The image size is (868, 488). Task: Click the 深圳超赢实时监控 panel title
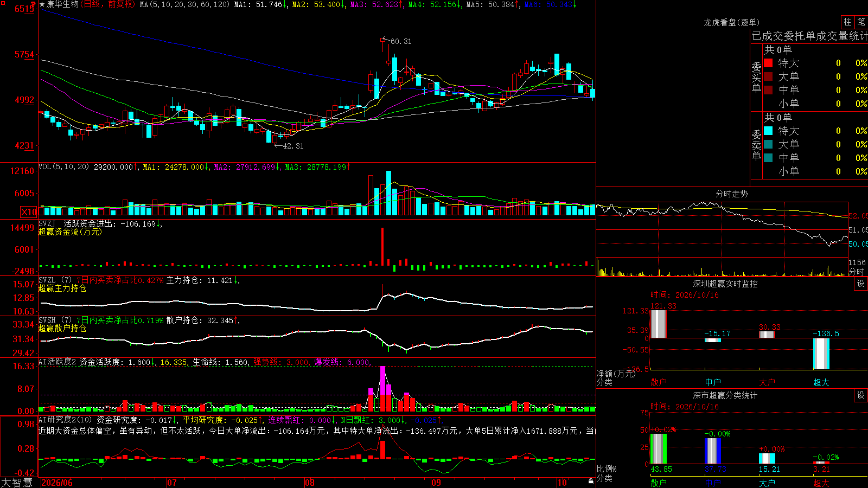(x=725, y=284)
